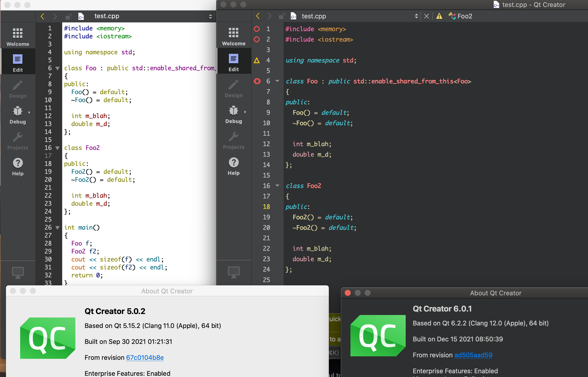The height and width of the screenshot is (377, 588).
Task: Click line number 17 in the light editor gutter
Action: pyautogui.click(x=48, y=156)
